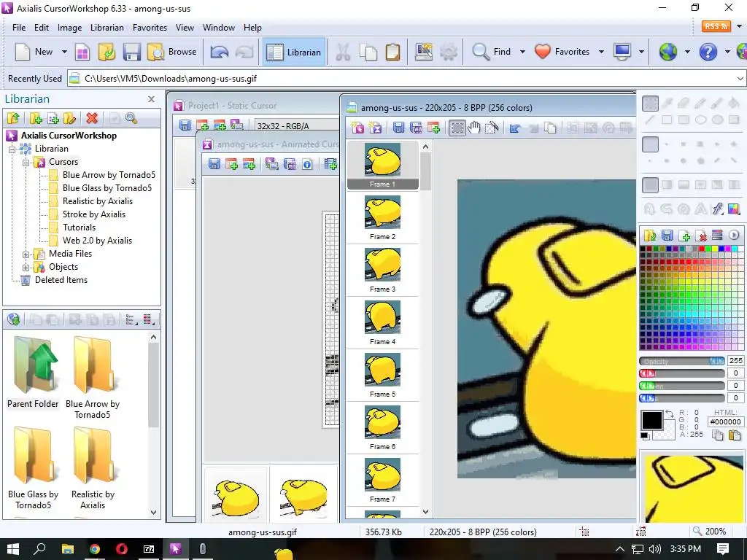Expand the Objects tree node
This screenshot has width=747, height=560.
[x=26, y=268]
